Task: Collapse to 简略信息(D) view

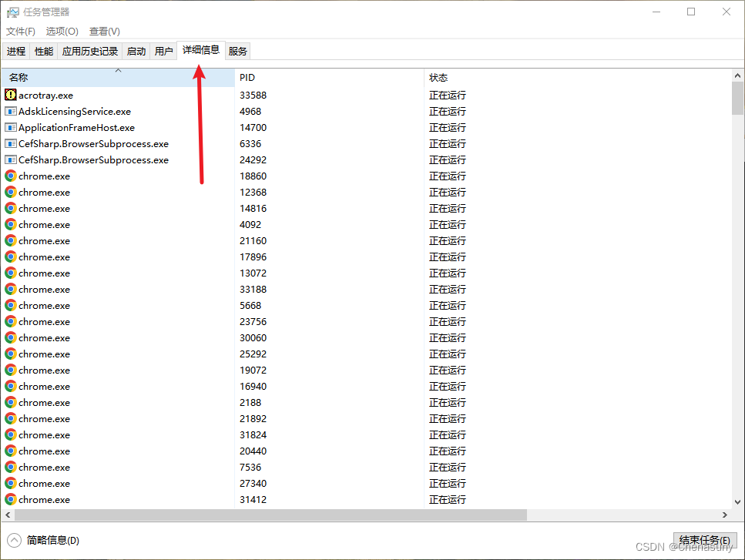Action: point(43,540)
